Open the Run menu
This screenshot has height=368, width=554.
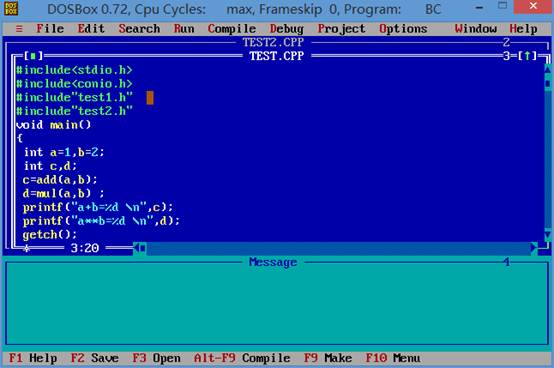[184, 29]
